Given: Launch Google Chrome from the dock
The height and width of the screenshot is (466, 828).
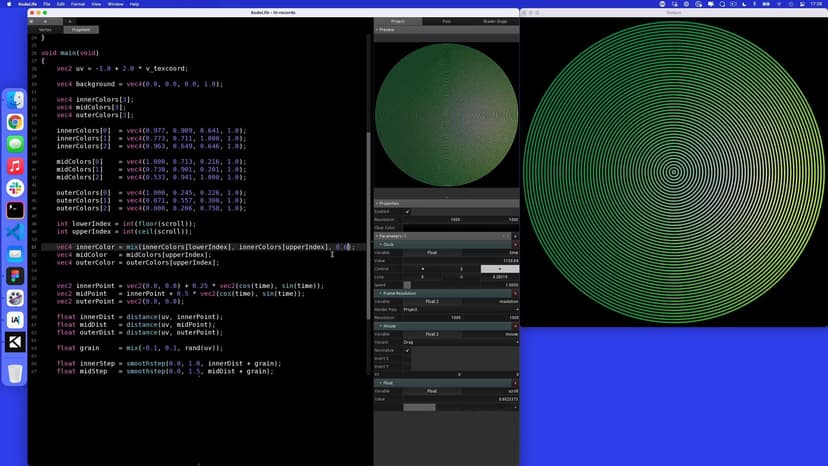Looking at the screenshot, I should point(15,122).
